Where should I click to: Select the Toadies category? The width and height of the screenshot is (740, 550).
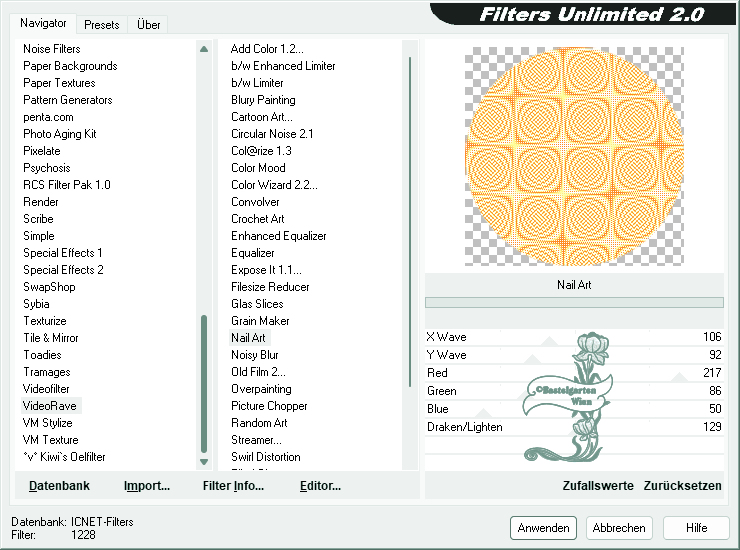pyautogui.click(x=42, y=355)
